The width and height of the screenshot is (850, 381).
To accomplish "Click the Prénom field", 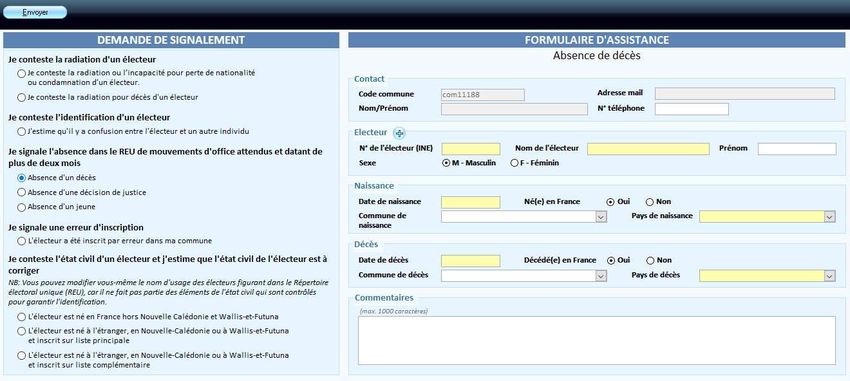I will point(797,149).
